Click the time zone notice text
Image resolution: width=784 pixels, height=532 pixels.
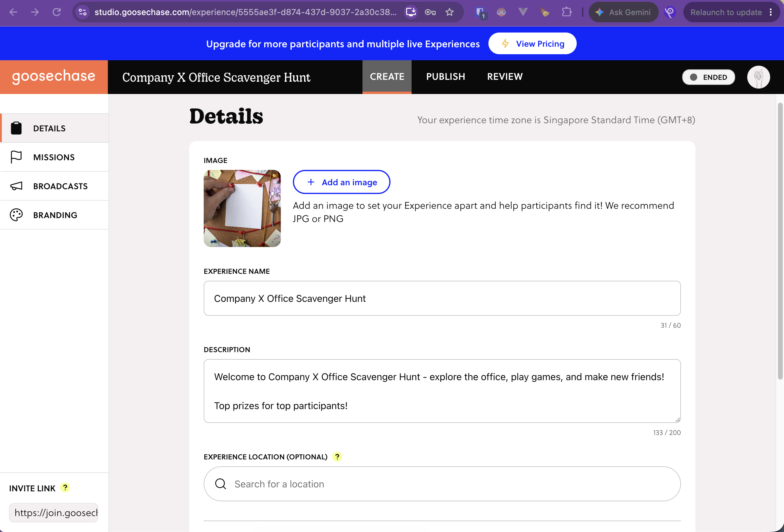click(x=556, y=120)
